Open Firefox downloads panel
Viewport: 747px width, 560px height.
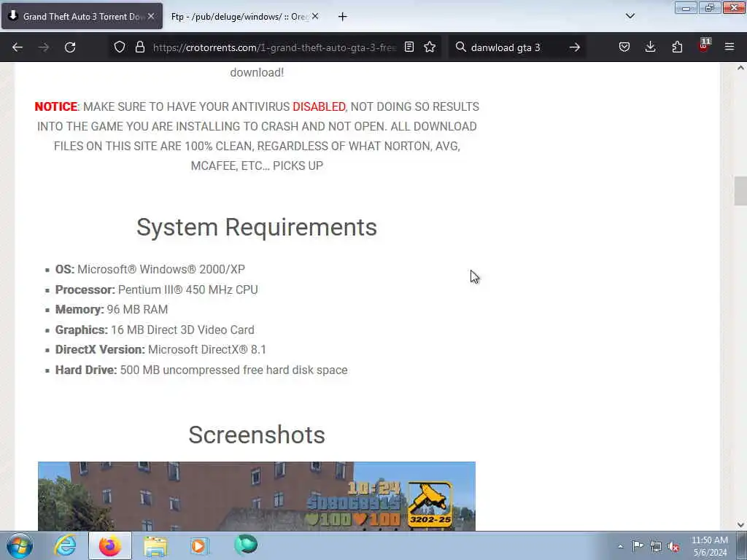click(650, 47)
